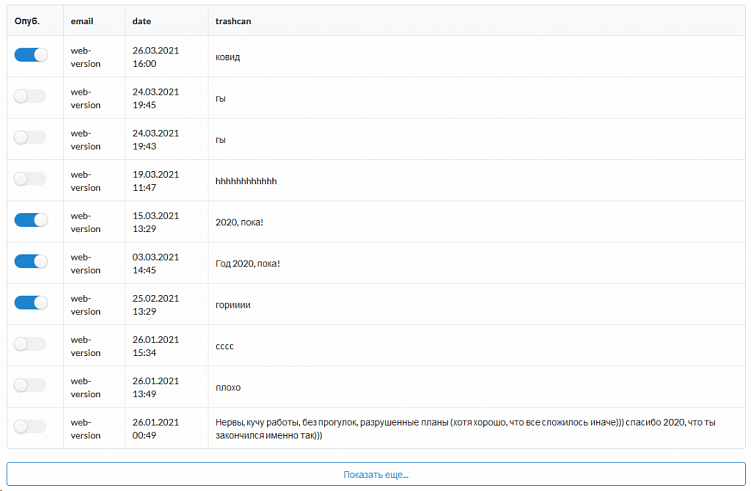This screenshot has height=491, width=751.
Task: Click the 'ковид' text cell
Action: pyautogui.click(x=228, y=57)
